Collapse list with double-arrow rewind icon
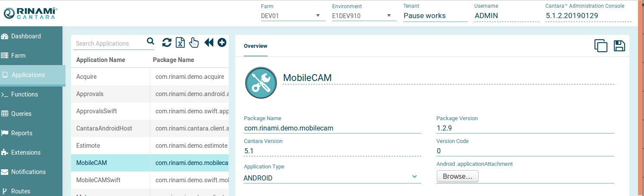 click(x=209, y=42)
